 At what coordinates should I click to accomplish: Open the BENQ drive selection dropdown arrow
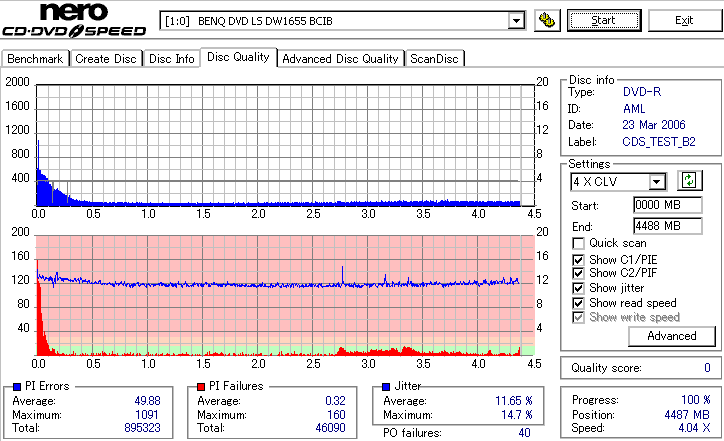coord(516,21)
